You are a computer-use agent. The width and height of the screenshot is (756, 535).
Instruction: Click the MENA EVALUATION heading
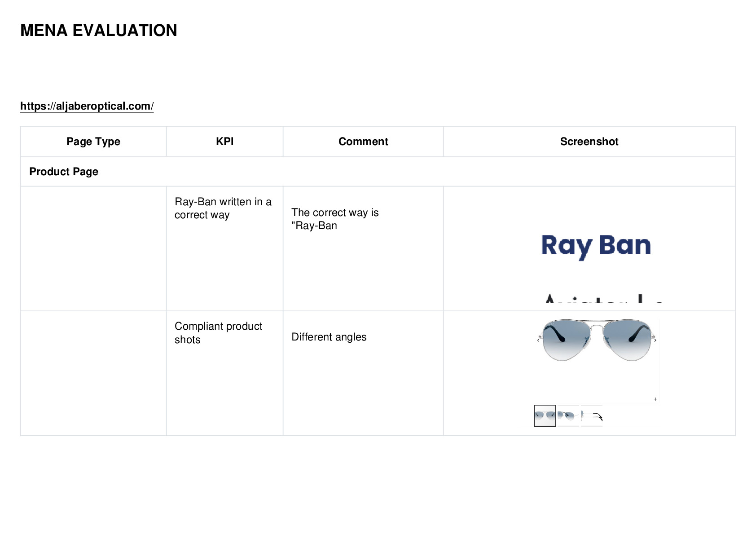pyautogui.click(x=99, y=31)
